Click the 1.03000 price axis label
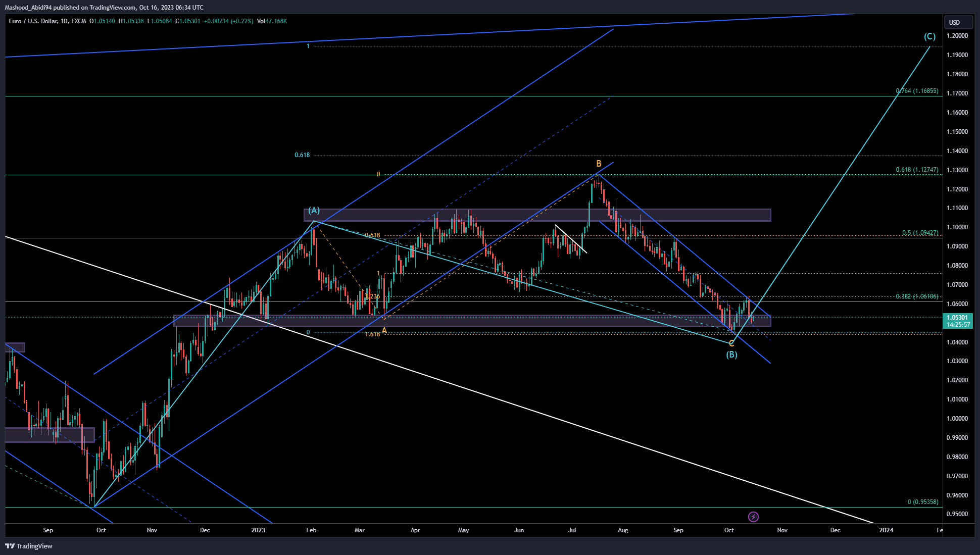 click(957, 361)
